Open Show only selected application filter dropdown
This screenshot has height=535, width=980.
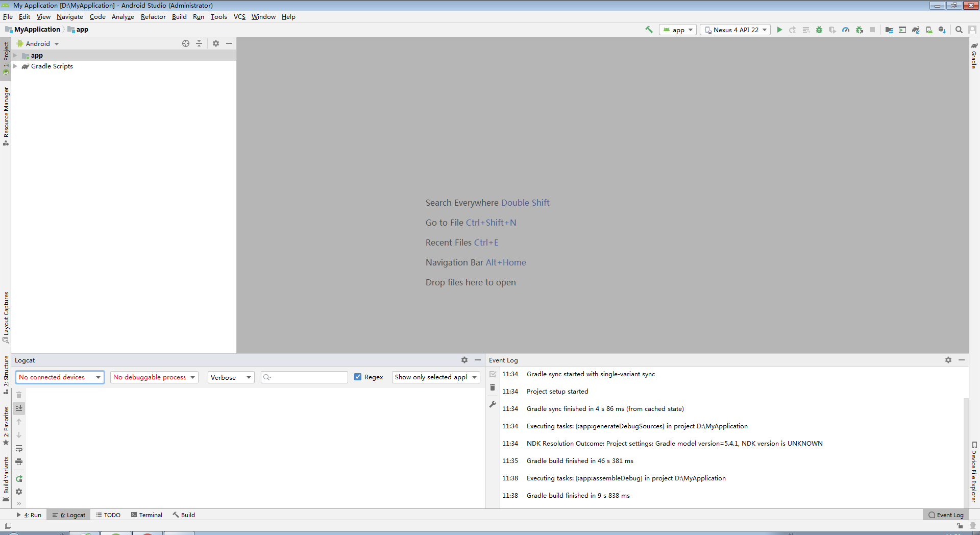[x=436, y=377]
